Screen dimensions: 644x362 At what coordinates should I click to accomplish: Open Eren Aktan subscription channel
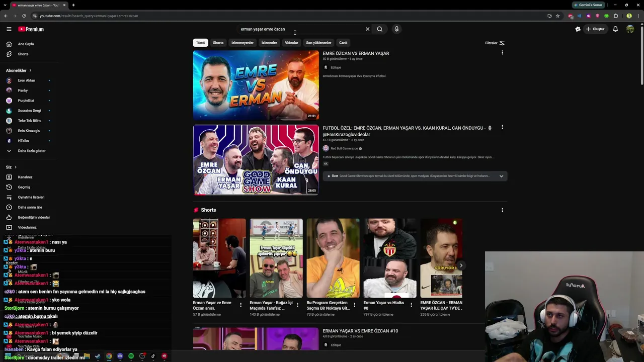(x=27, y=80)
